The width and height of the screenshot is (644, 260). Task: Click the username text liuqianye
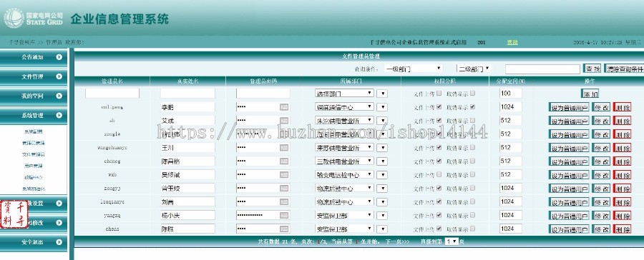[112, 201]
